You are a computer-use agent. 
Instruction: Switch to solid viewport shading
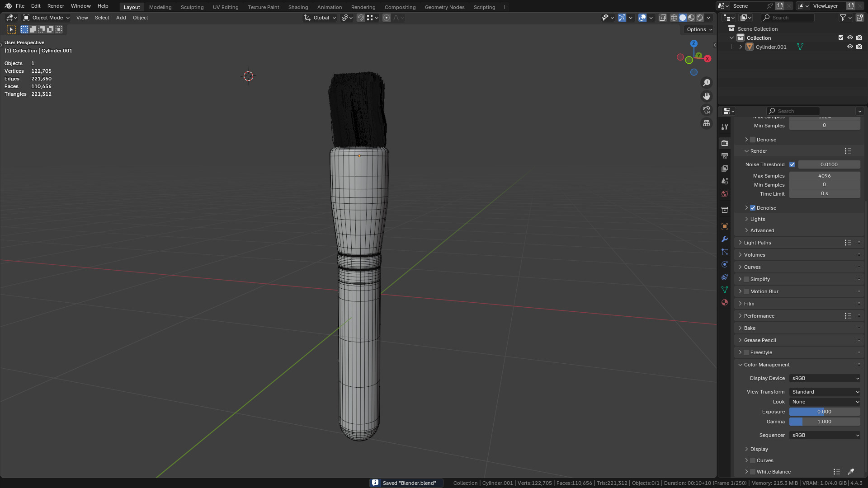(x=683, y=18)
